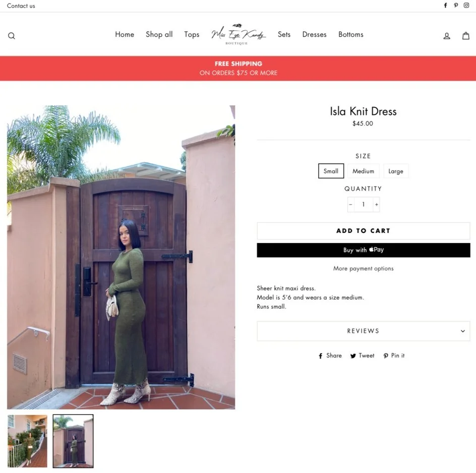Open the search magnifier icon
The image size is (476, 473).
coord(11,36)
